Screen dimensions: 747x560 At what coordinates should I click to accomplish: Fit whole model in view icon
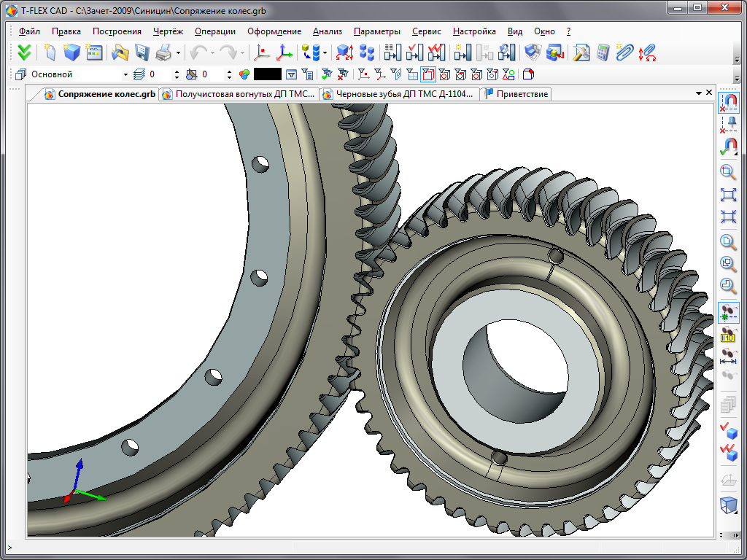(x=728, y=195)
